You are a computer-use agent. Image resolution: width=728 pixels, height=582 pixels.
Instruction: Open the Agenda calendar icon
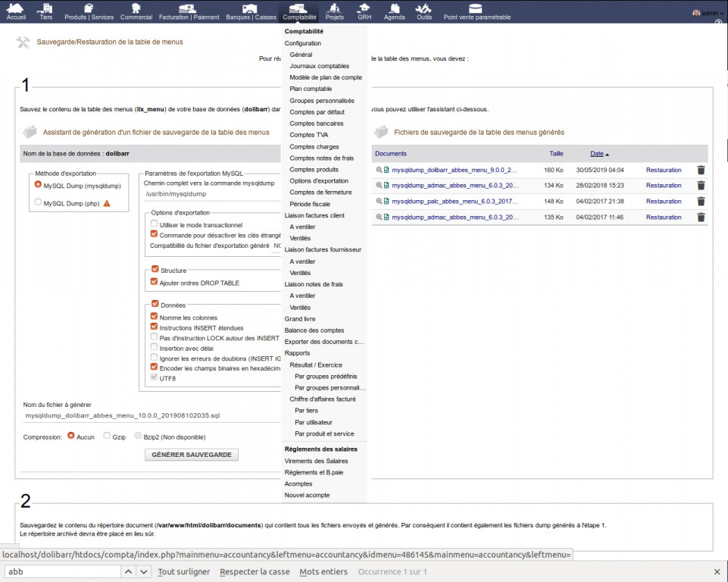394,8
